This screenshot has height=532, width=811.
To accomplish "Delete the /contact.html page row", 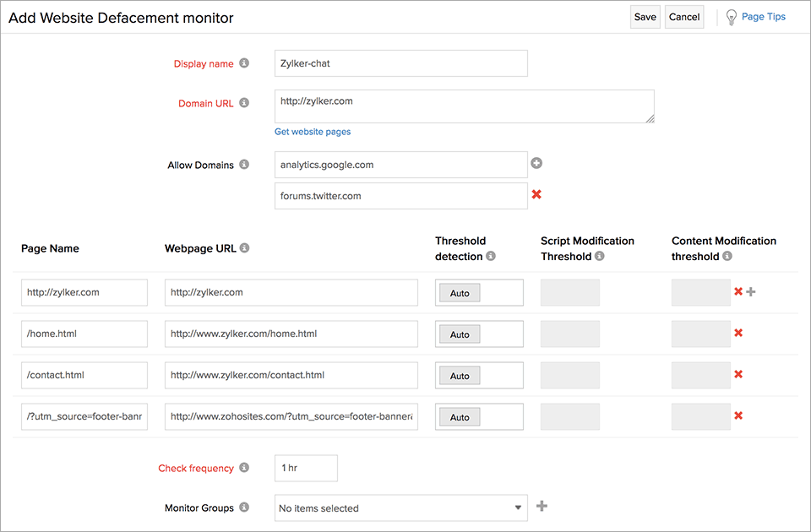I will (738, 373).
